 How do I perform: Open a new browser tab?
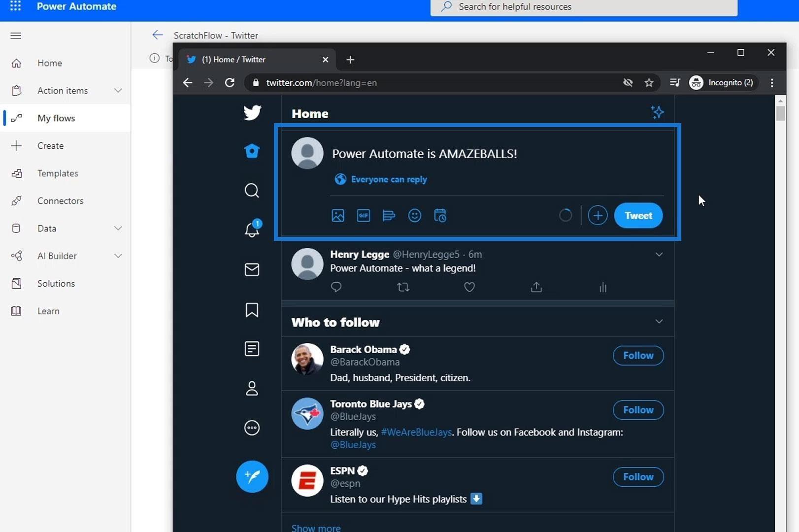pos(350,60)
